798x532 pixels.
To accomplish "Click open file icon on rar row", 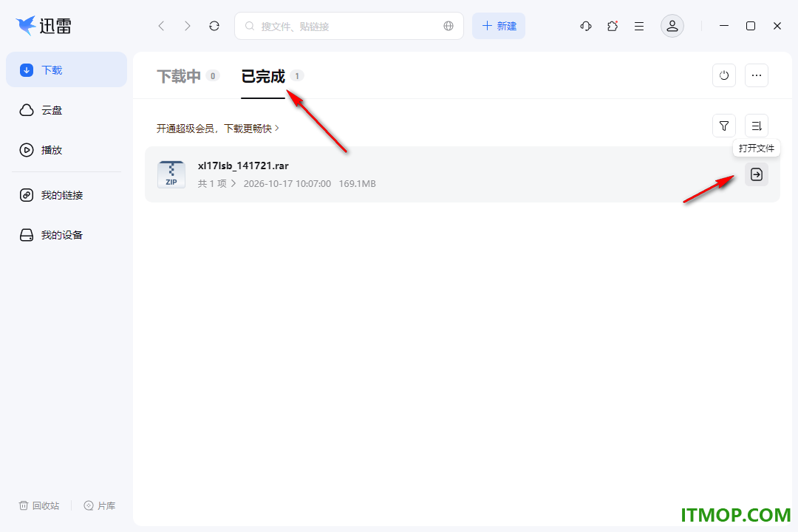I will [x=757, y=174].
